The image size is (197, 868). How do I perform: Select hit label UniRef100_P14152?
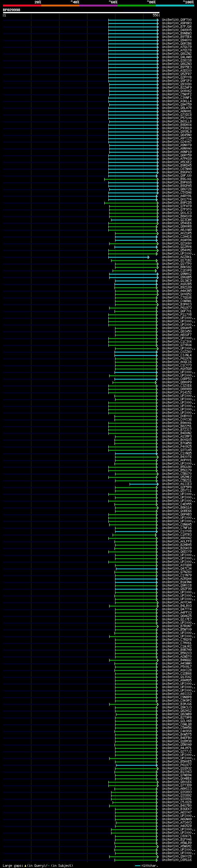click(177, 392)
